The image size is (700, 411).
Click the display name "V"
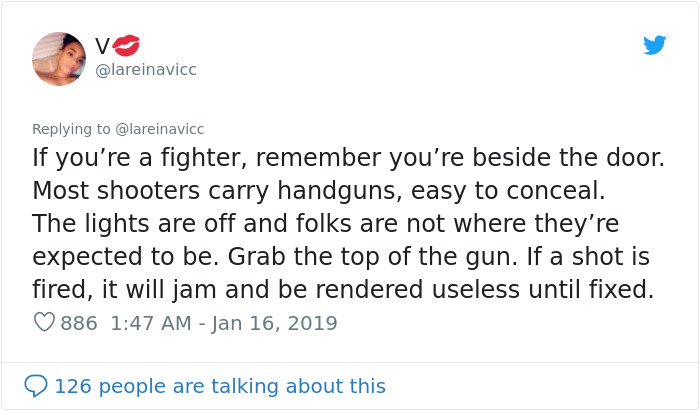[102, 45]
